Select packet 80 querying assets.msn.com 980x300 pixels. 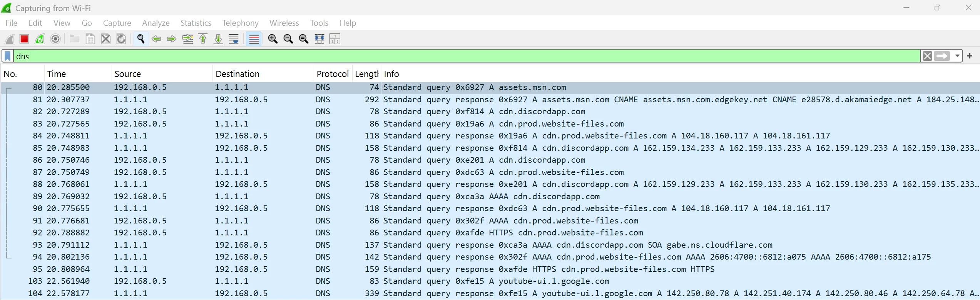[490, 87]
